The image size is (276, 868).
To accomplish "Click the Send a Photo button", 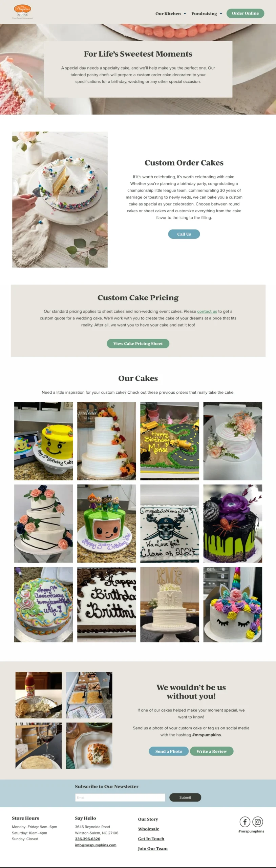I will 169,751.
